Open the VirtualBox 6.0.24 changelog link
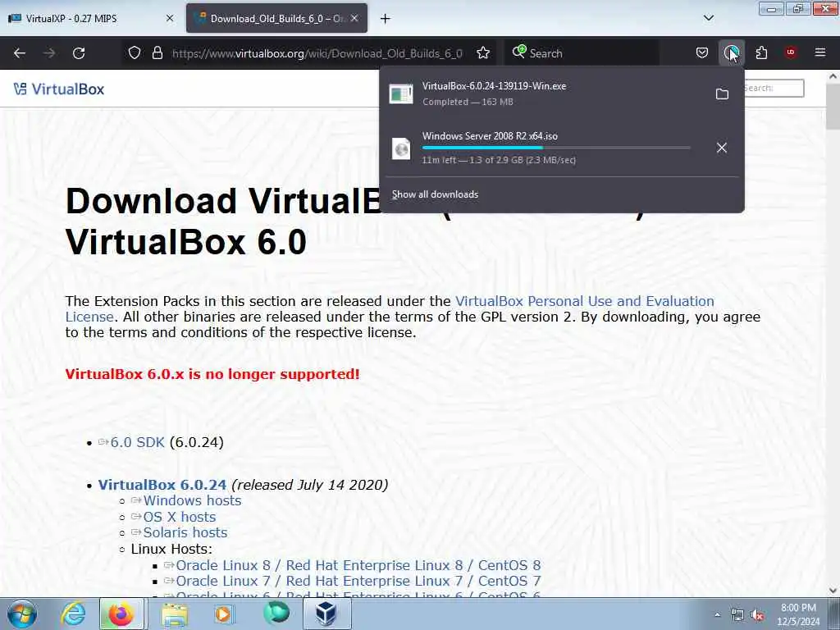The image size is (840, 630). pyautogui.click(x=162, y=485)
